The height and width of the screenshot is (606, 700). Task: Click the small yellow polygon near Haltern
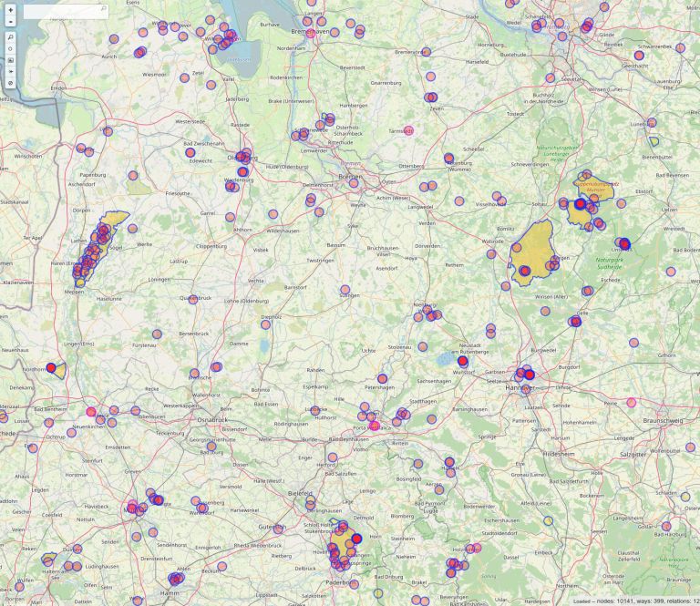pos(49,557)
